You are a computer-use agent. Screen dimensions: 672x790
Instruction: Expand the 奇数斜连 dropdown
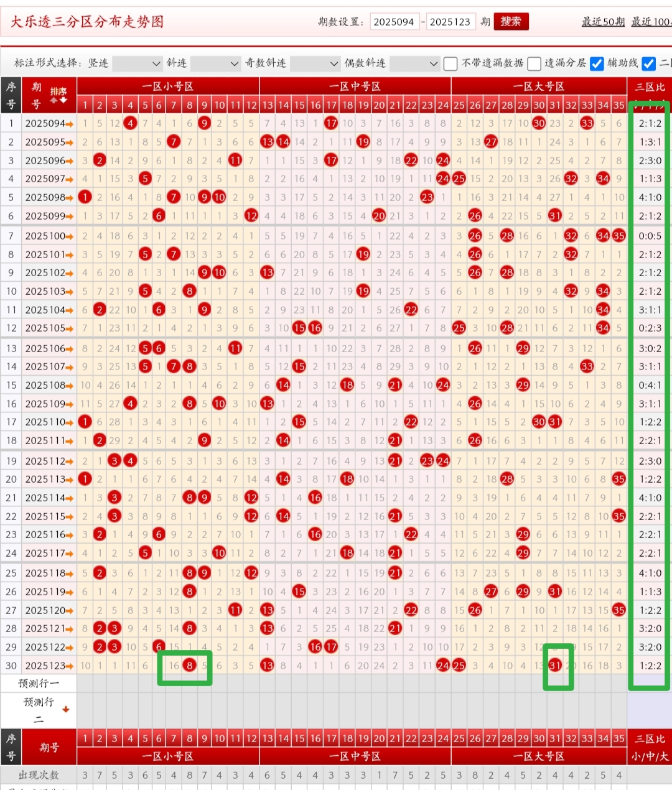click(x=315, y=63)
